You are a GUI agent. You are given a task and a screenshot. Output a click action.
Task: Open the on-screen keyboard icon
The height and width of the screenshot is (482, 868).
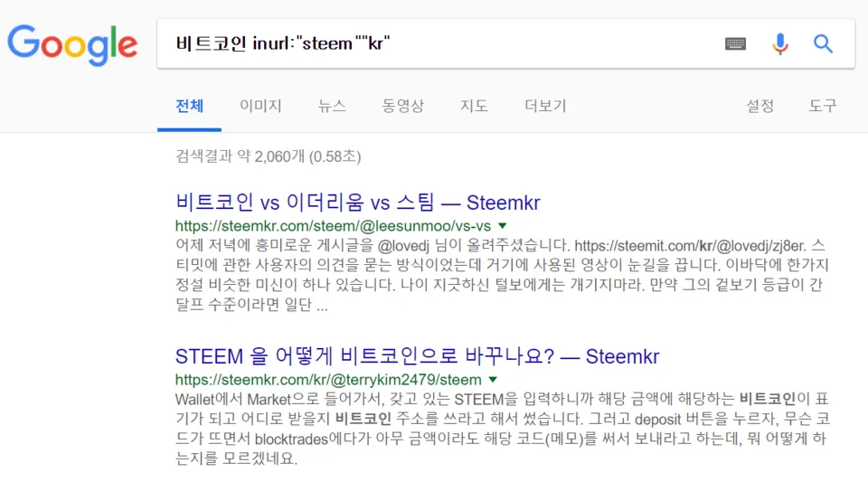[735, 43]
